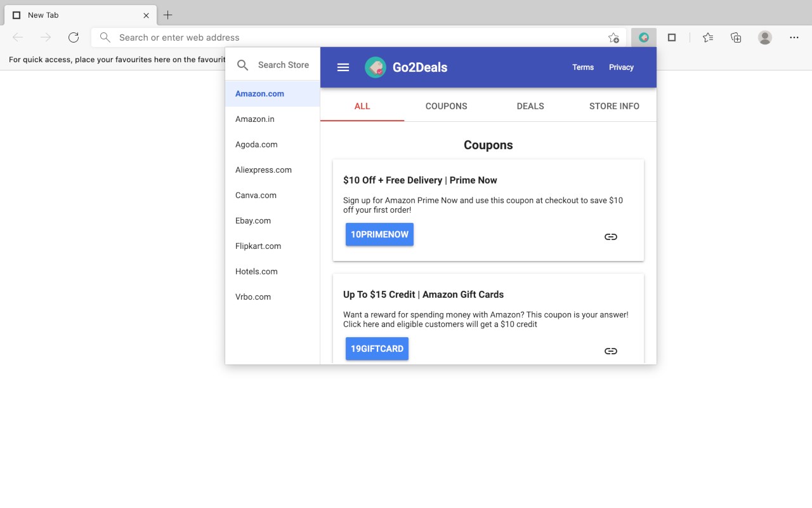Image resolution: width=812 pixels, height=508 pixels.
Task: Close the New Tab tab
Action: (x=146, y=15)
